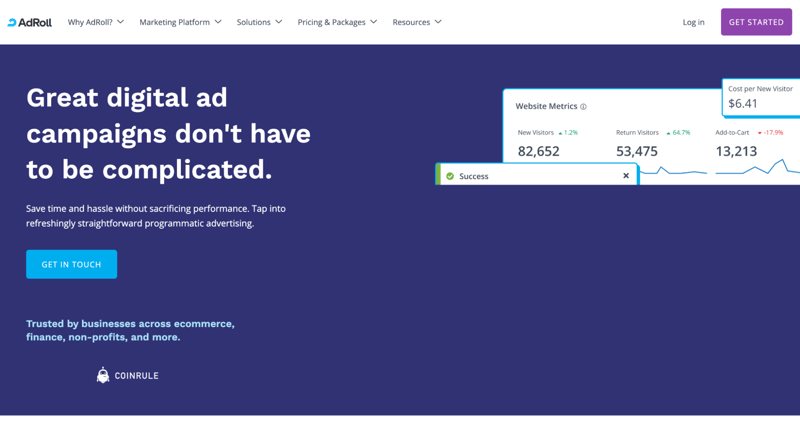Click the Log in link
The width and height of the screenshot is (800, 431).
(x=693, y=22)
